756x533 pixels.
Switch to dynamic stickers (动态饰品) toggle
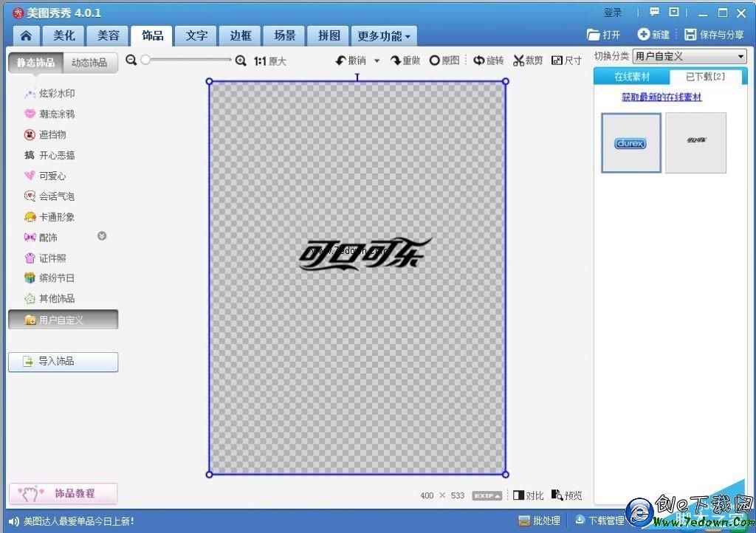pyautogui.click(x=89, y=63)
